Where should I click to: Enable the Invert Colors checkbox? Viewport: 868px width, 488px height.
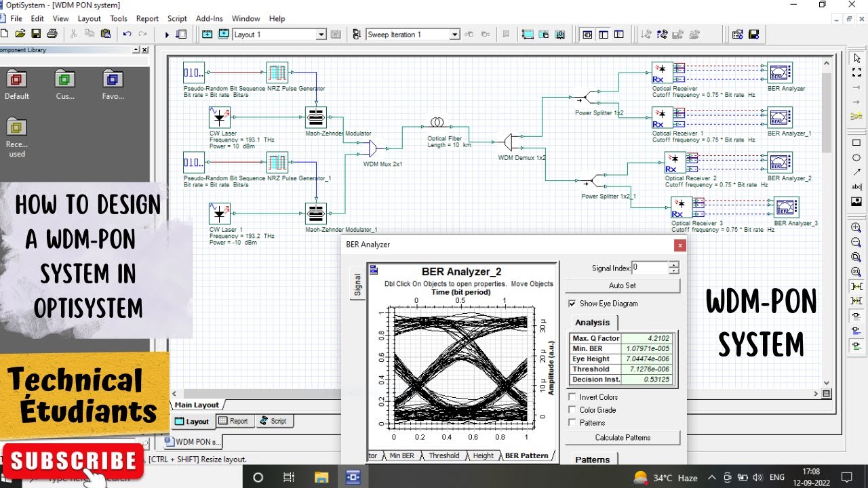(572, 397)
